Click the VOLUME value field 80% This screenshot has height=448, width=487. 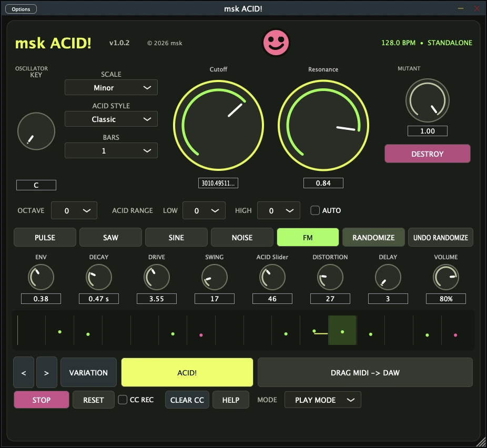[445, 299]
